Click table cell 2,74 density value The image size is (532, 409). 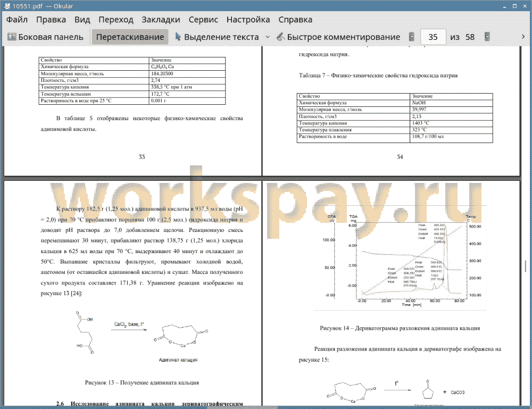coord(187,80)
